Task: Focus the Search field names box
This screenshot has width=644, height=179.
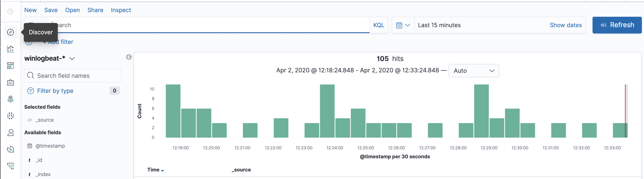Action: [73, 76]
